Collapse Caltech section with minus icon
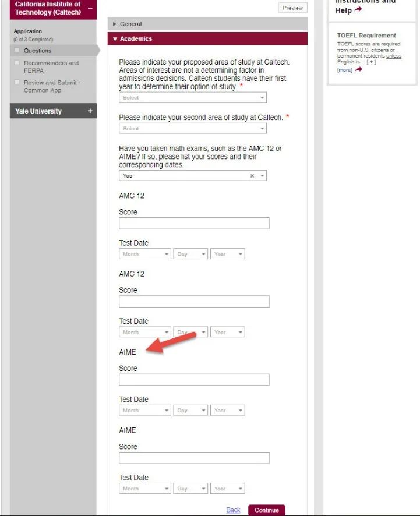The width and height of the screenshot is (420, 516). point(90,8)
